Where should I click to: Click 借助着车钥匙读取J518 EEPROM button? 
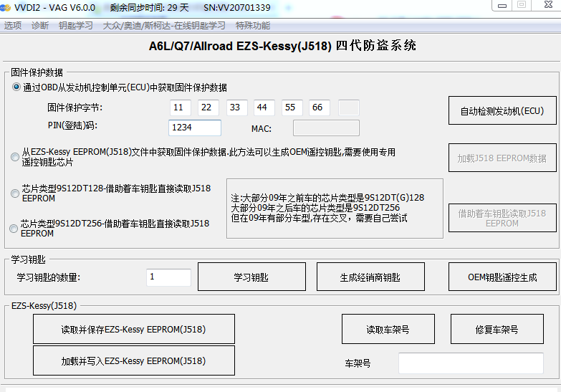click(x=502, y=218)
